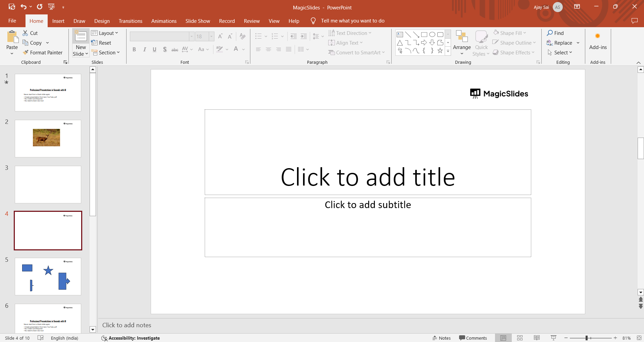Click the Undo arrow in title bar

[x=23, y=7]
